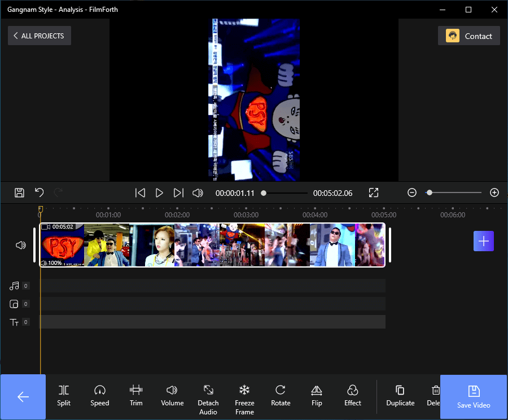Screen dimensions: 508x420
Task: Open the picture-in-picture sticker track icon
Action: (14, 304)
